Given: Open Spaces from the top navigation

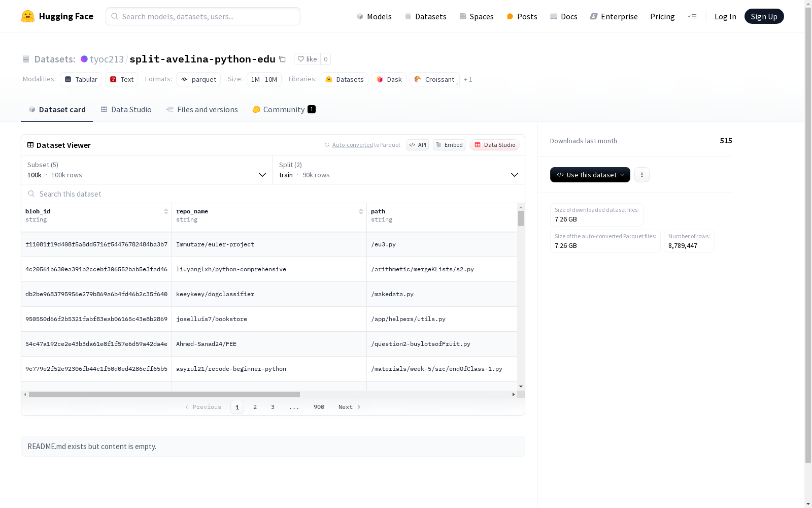Looking at the screenshot, I should [477, 16].
